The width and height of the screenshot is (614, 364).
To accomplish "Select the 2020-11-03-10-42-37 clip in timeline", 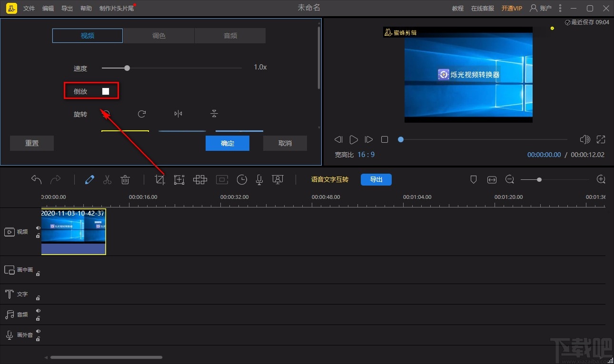I will click(74, 231).
